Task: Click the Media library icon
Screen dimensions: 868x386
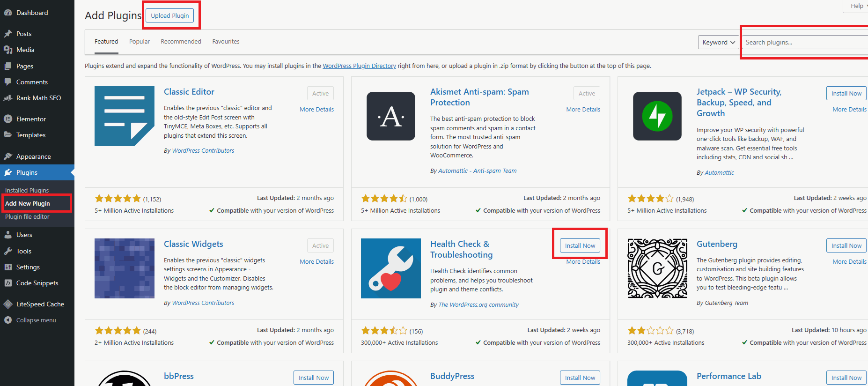Action: [8, 50]
